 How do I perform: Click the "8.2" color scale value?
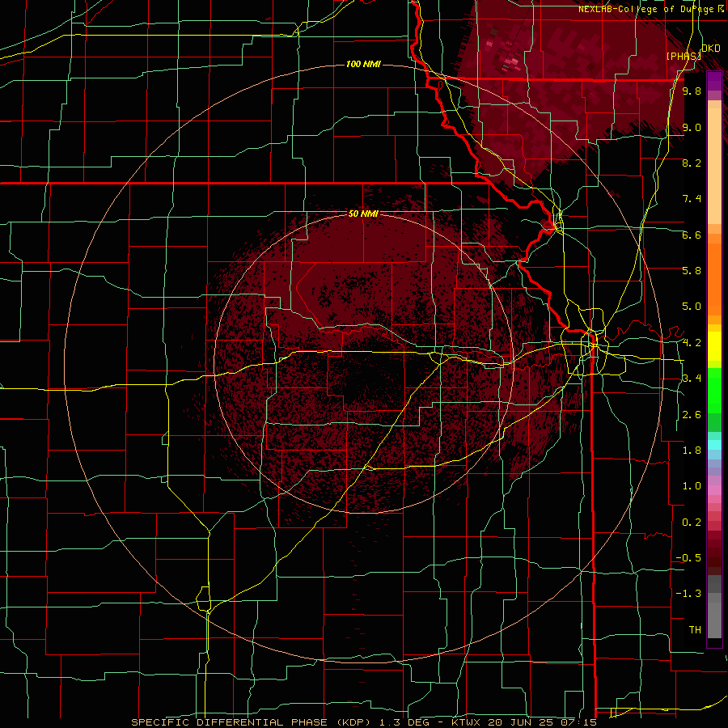(x=692, y=163)
